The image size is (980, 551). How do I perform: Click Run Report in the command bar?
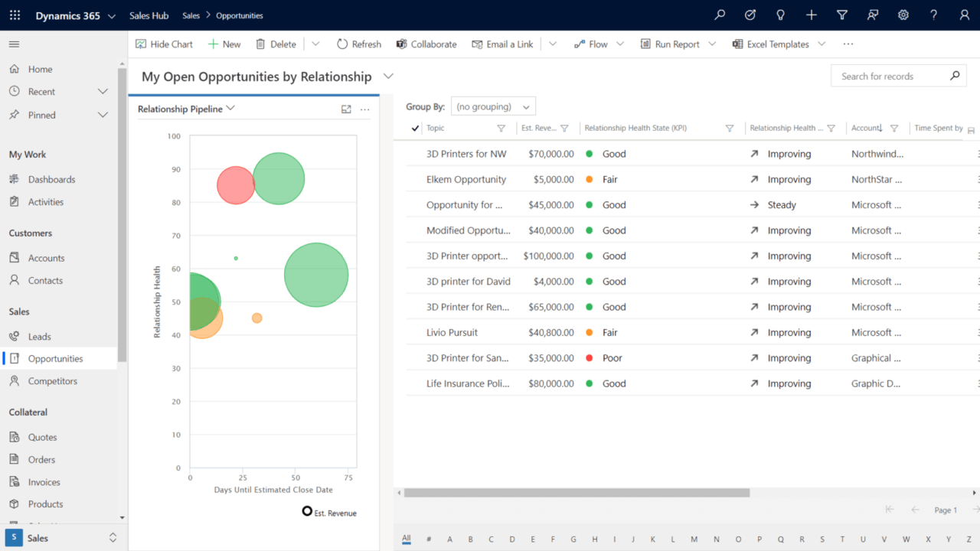tap(678, 44)
